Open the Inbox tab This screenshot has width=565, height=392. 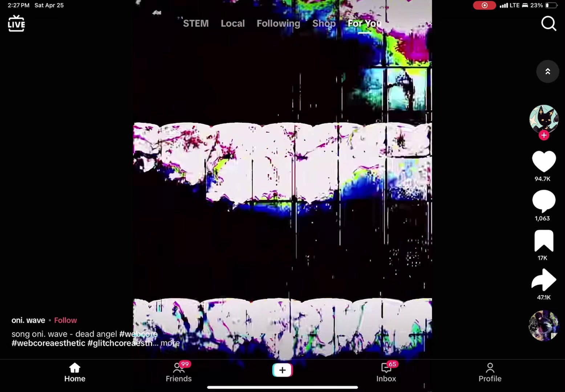coord(386,373)
